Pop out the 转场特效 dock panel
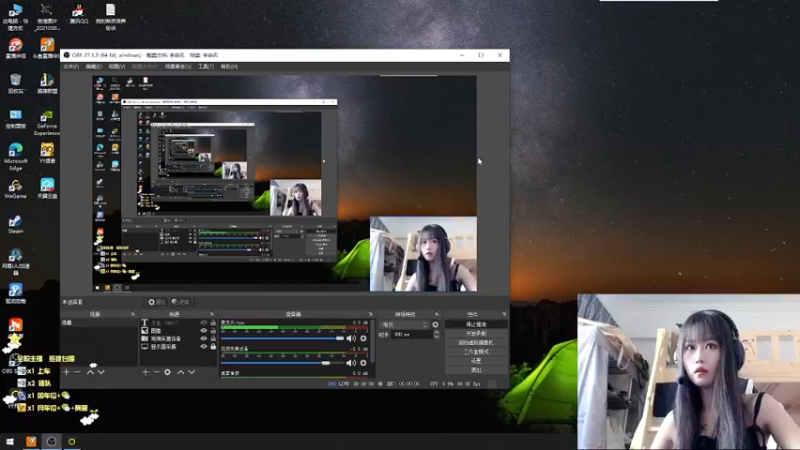This screenshot has height=450, width=800. [x=437, y=314]
